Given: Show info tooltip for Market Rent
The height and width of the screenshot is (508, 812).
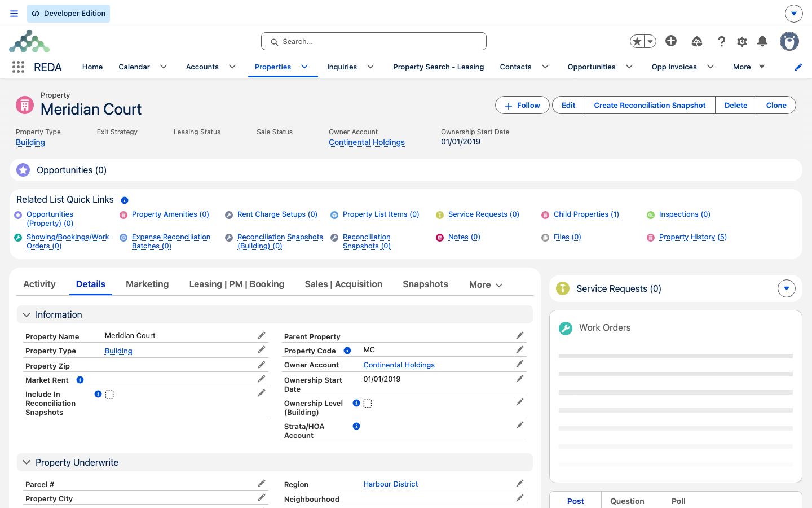Looking at the screenshot, I should point(80,380).
